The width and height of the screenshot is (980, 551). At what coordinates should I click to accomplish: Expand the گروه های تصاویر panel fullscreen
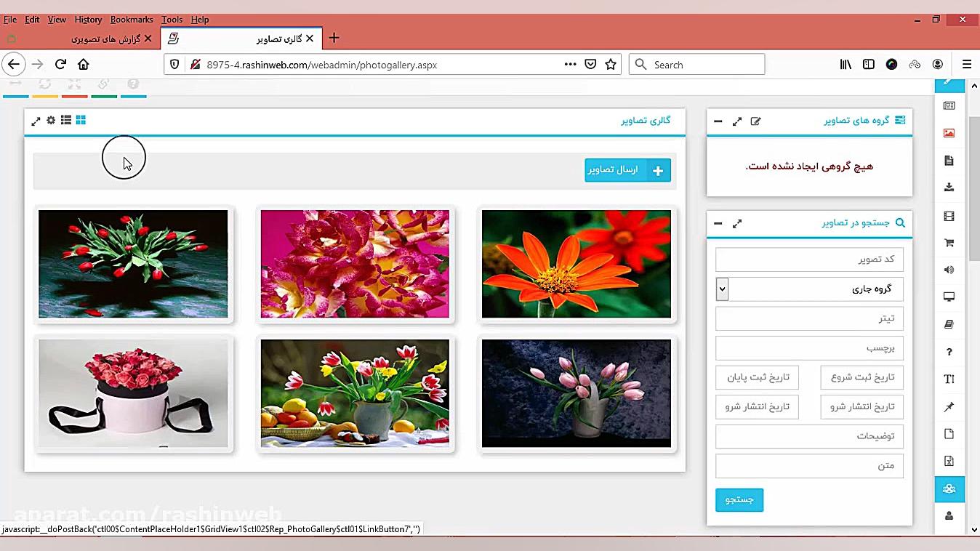[x=737, y=121]
